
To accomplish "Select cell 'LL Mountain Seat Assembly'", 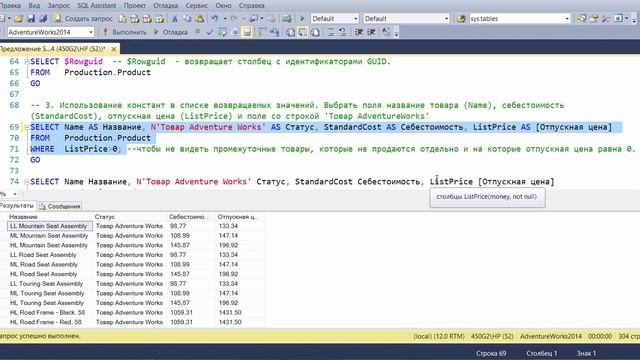I will coord(49,226).
